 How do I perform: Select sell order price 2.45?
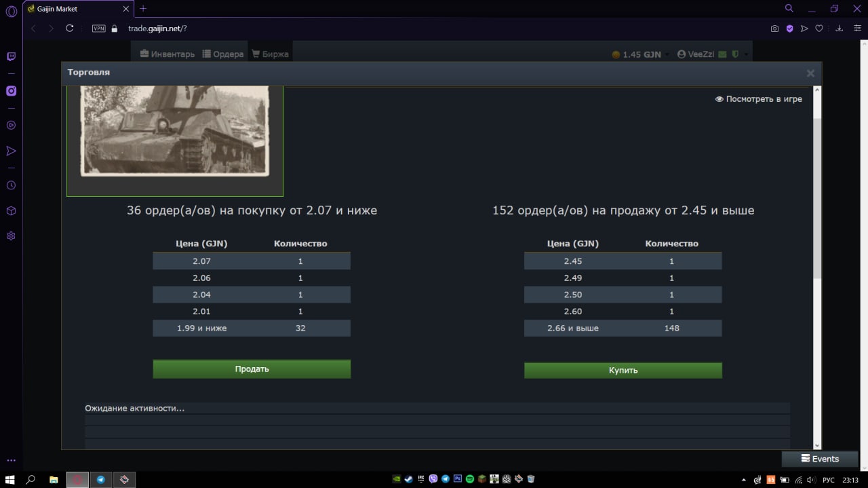tap(623, 261)
